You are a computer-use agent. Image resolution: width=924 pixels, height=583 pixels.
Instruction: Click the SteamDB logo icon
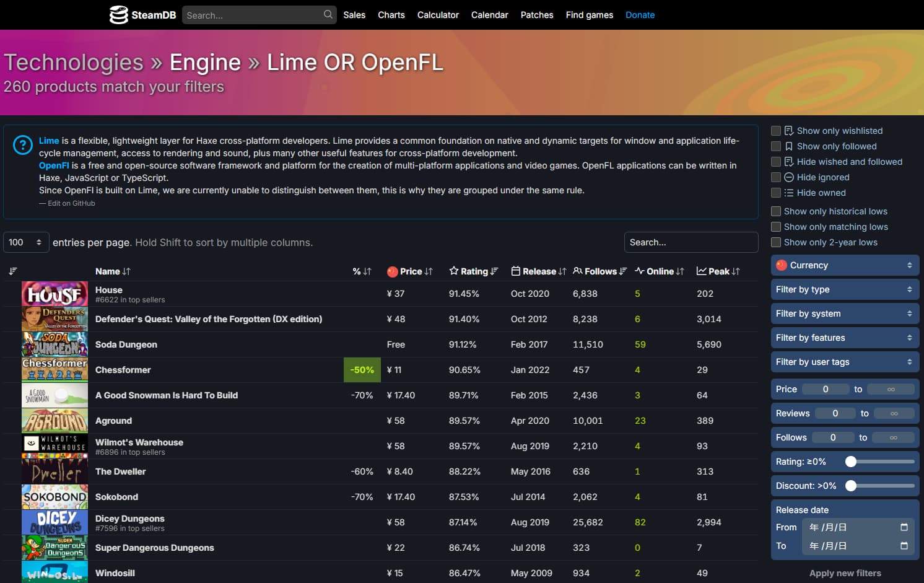[118, 15]
